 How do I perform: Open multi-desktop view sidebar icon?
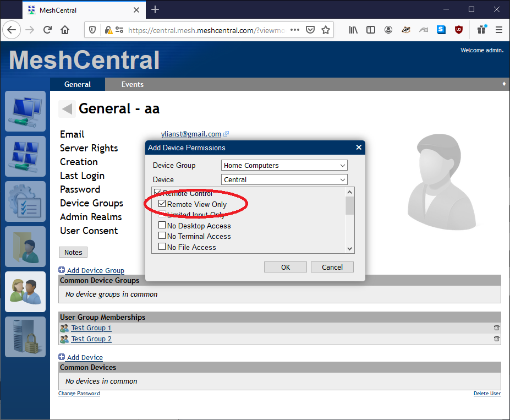25,156
